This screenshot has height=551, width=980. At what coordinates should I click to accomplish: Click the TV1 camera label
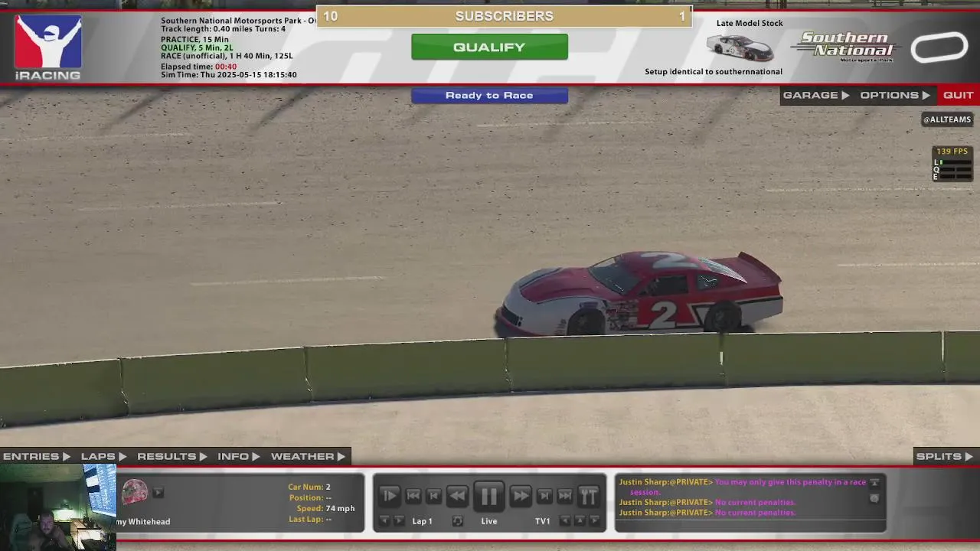tap(543, 521)
